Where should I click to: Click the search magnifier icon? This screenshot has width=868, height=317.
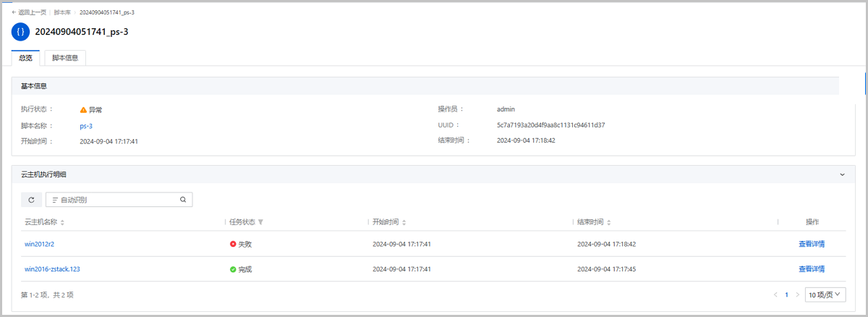pyautogui.click(x=183, y=199)
